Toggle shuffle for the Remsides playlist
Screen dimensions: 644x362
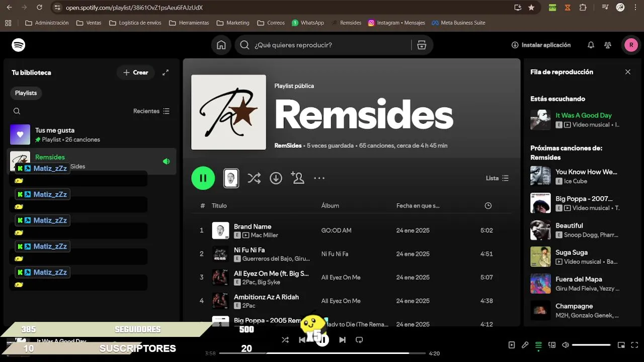coord(254,178)
